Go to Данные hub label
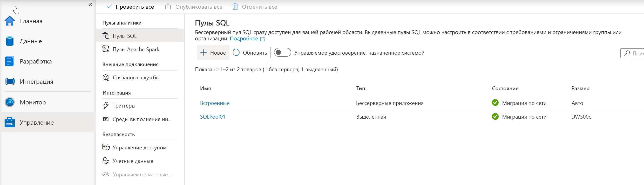The image size is (644, 185). click(x=31, y=41)
